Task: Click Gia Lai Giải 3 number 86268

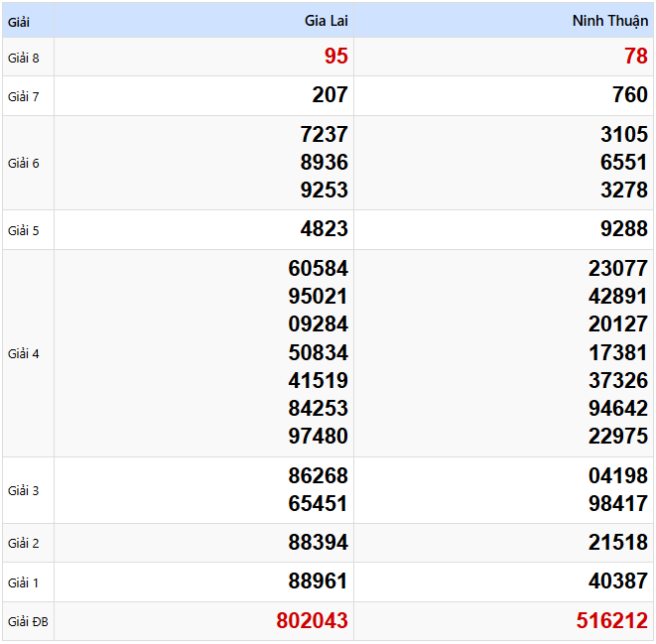Action: pyautogui.click(x=318, y=476)
